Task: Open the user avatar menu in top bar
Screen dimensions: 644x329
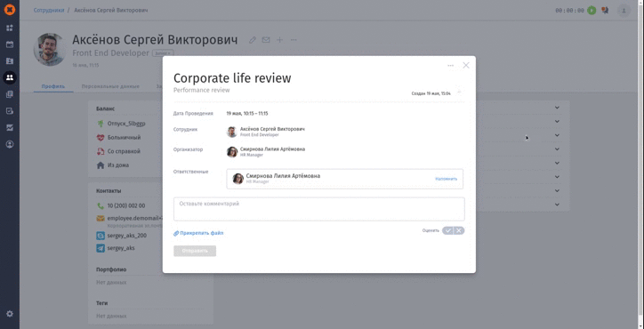Action: pyautogui.click(x=624, y=11)
